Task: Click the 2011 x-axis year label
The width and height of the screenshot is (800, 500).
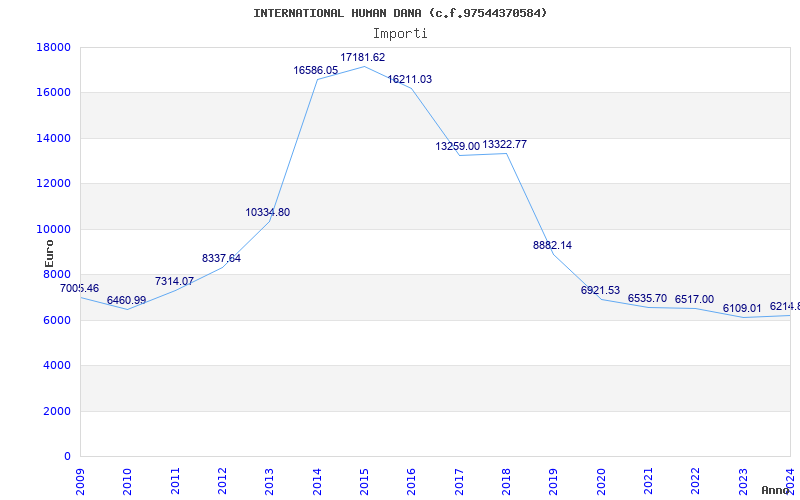Action: 175,482
